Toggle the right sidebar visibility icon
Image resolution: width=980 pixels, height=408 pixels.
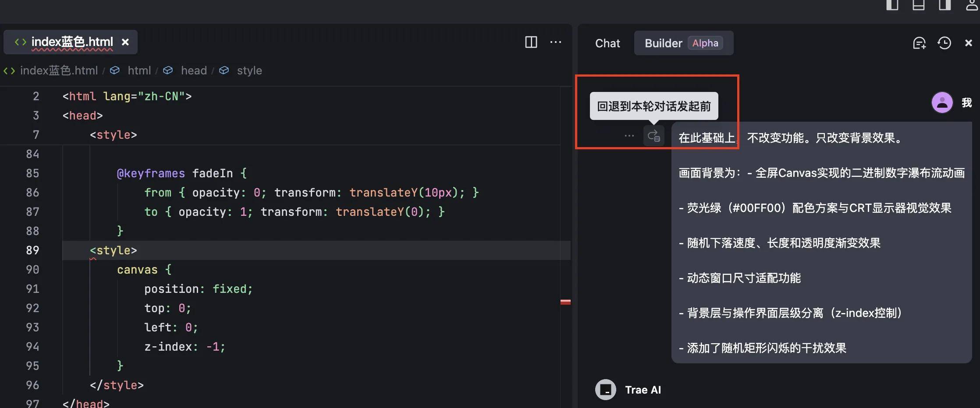944,5
